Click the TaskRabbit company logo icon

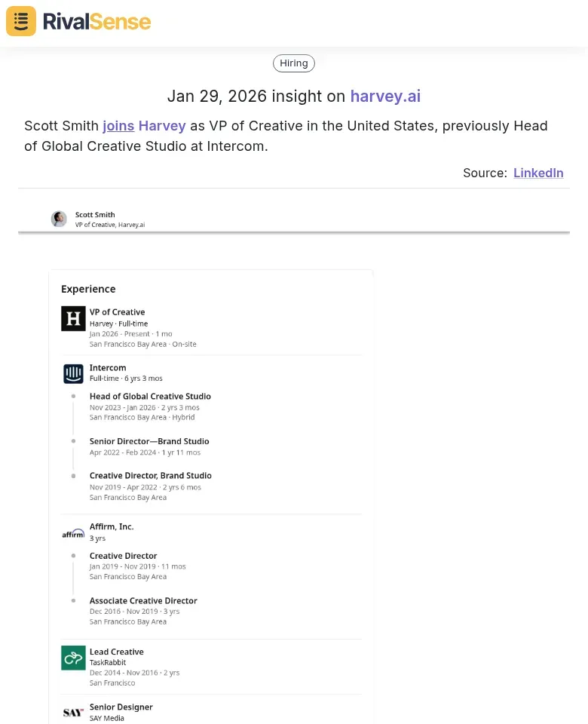[73, 658]
